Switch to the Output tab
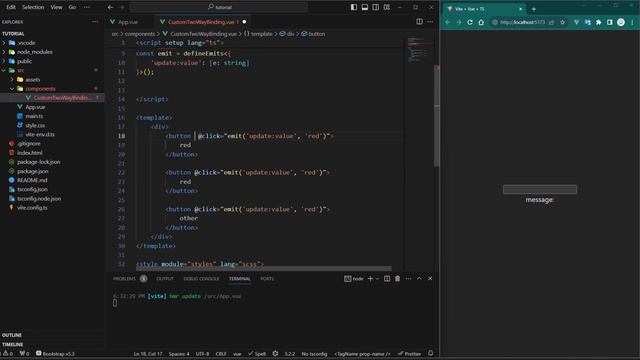Viewport: 640px width, 360px height. (165, 278)
